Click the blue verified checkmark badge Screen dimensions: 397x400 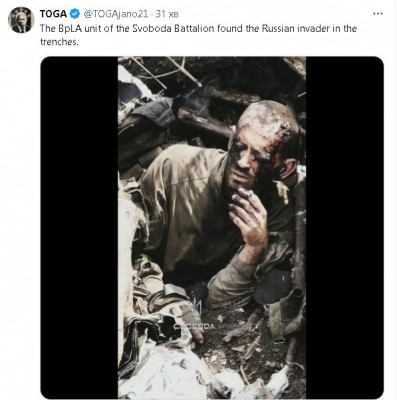75,14
